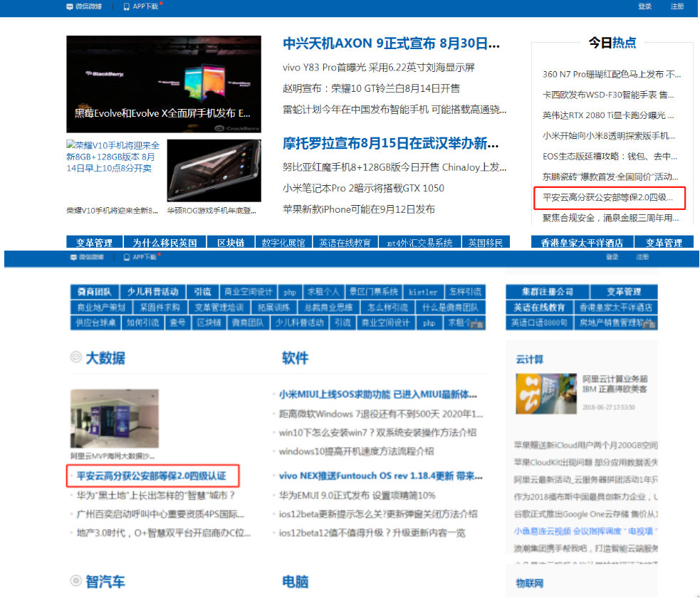
Task: Open the 阿里云 article thumbnail under 云计算
Action: (x=546, y=394)
